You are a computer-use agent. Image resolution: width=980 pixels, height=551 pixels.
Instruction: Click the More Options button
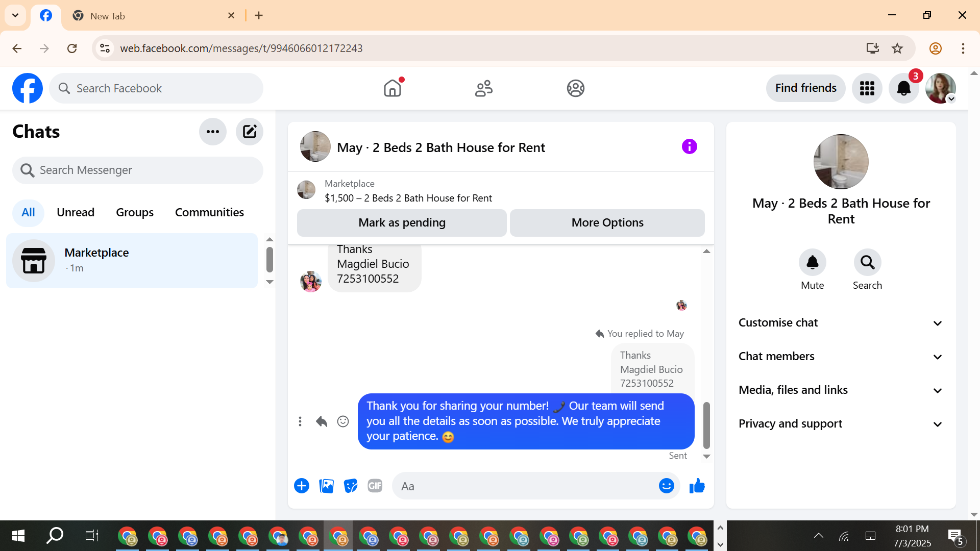click(607, 223)
